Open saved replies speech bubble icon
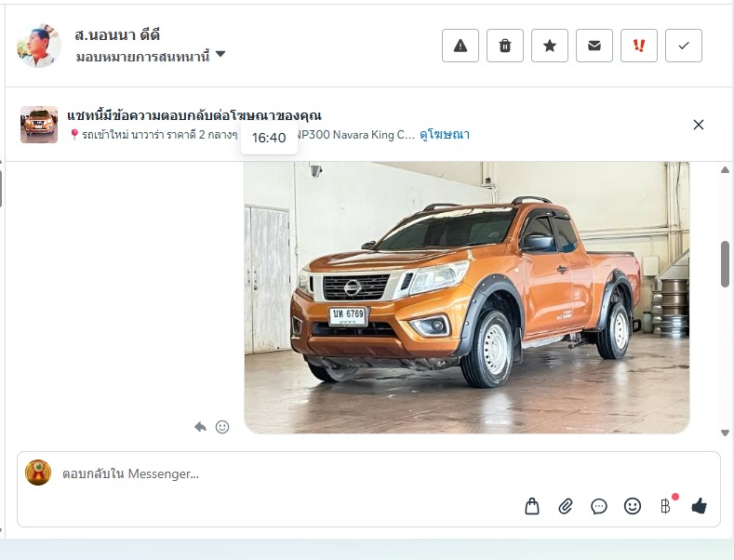This screenshot has height=560, width=734. [599, 506]
